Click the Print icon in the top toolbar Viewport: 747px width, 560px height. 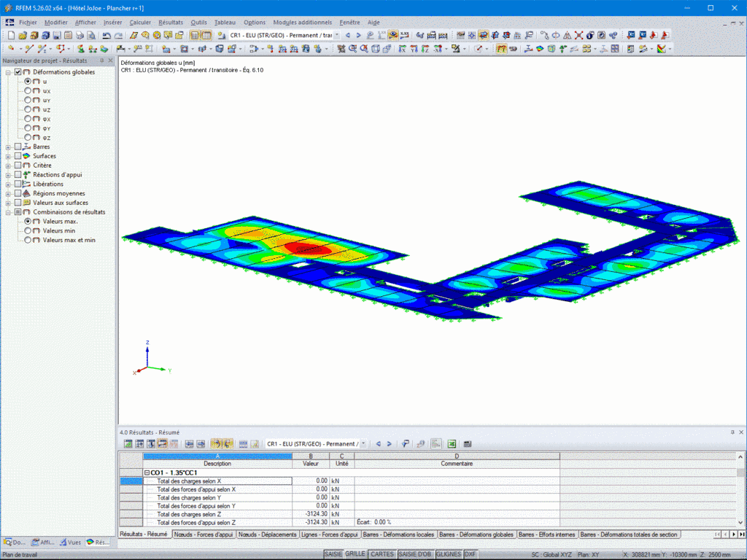(80, 35)
